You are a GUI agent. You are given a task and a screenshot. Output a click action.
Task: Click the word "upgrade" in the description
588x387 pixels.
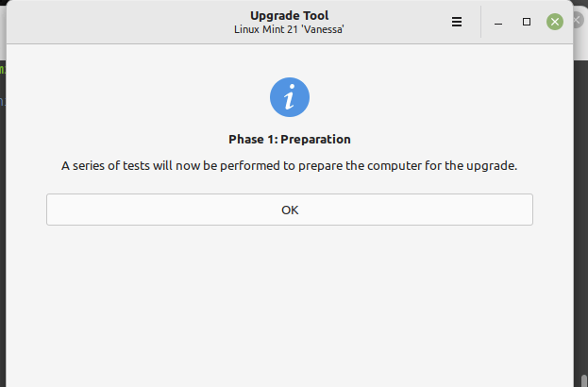(492, 166)
